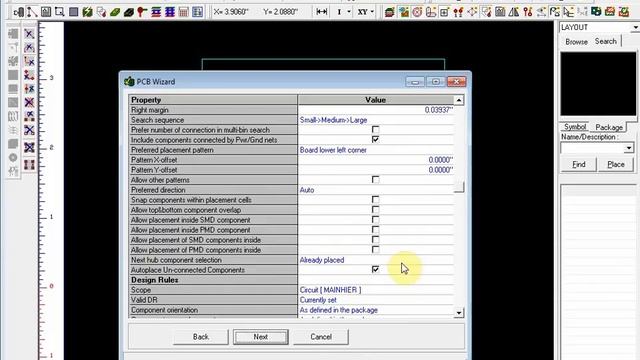Image resolution: width=640 pixels, height=360 pixels.
Task: Click the diamond crosshair icon
Action: coord(472,12)
